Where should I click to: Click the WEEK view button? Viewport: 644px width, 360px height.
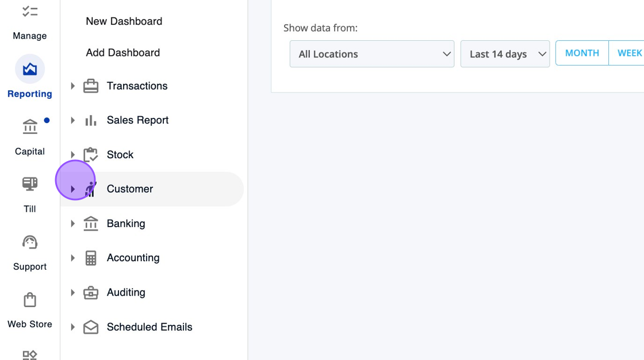point(629,53)
